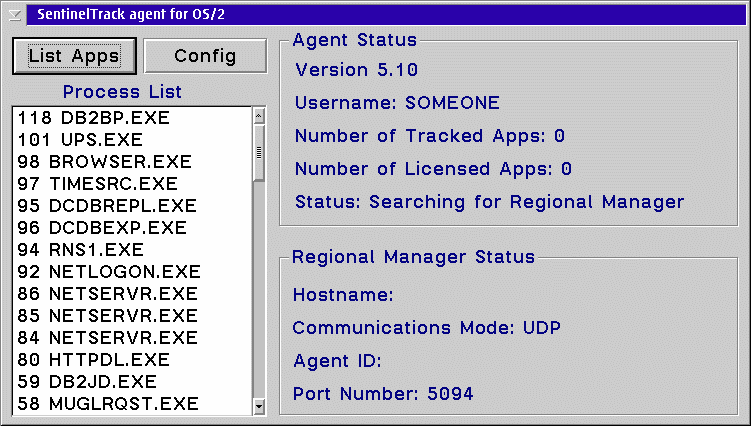Click the List Apps button
Screen dimensions: 751x426
74,56
